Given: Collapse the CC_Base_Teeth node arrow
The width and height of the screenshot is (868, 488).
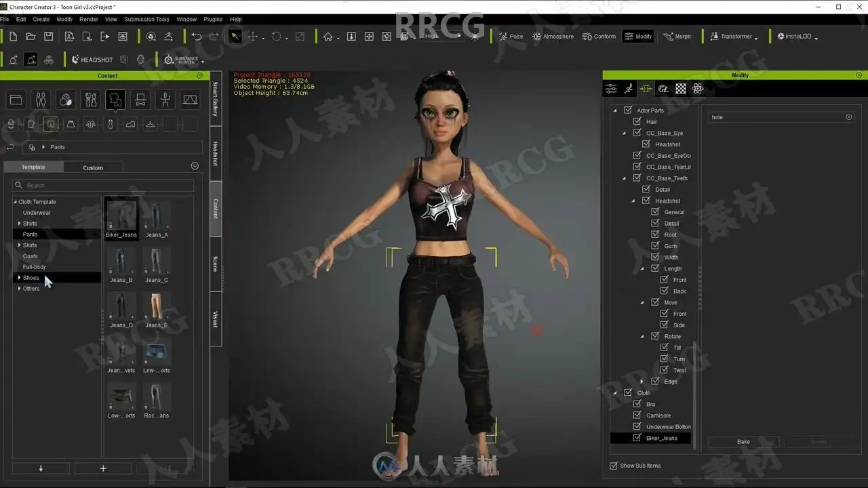Looking at the screenshot, I should pos(625,178).
